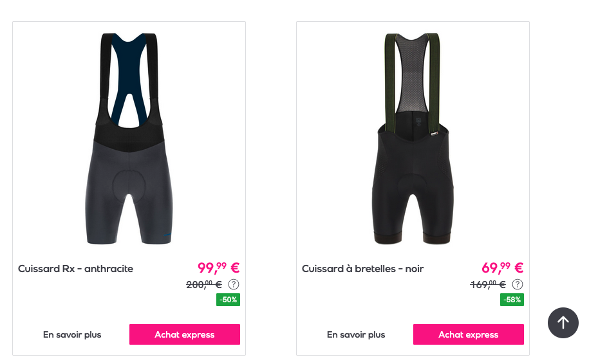Screen dimensions: 598x364
Task: Open the Cuissard à bretelles - noir title link
Action: click(362, 269)
